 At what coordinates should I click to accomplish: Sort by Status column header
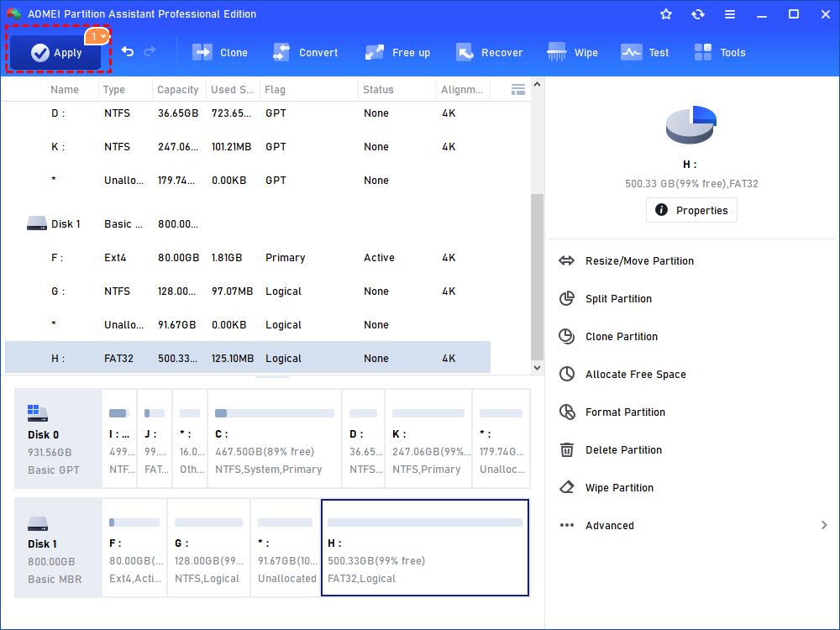click(x=378, y=90)
